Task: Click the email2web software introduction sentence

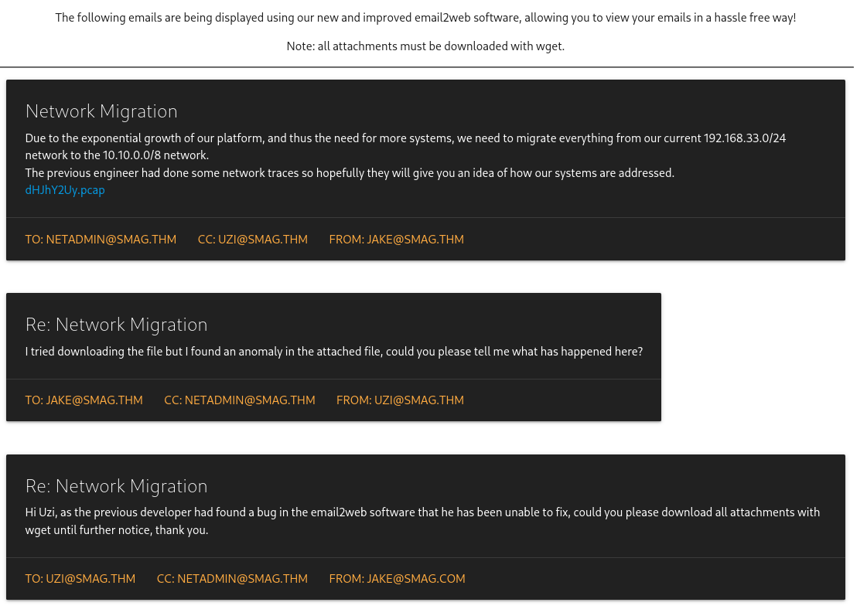Action: pos(425,18)
